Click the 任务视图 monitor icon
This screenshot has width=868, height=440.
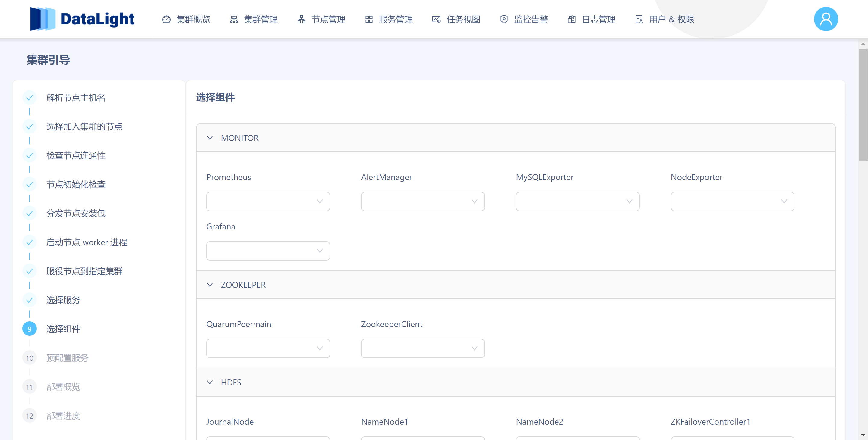(x=436, y=20)
